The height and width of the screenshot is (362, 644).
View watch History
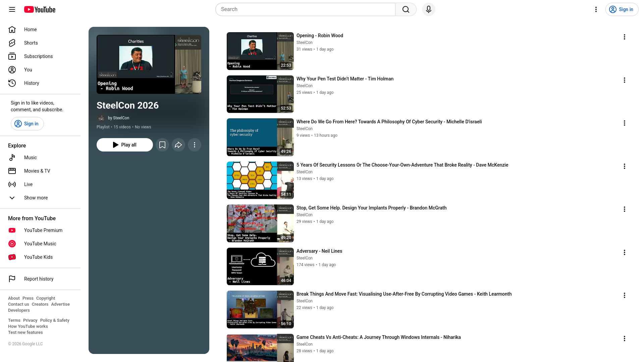(40, 83)
